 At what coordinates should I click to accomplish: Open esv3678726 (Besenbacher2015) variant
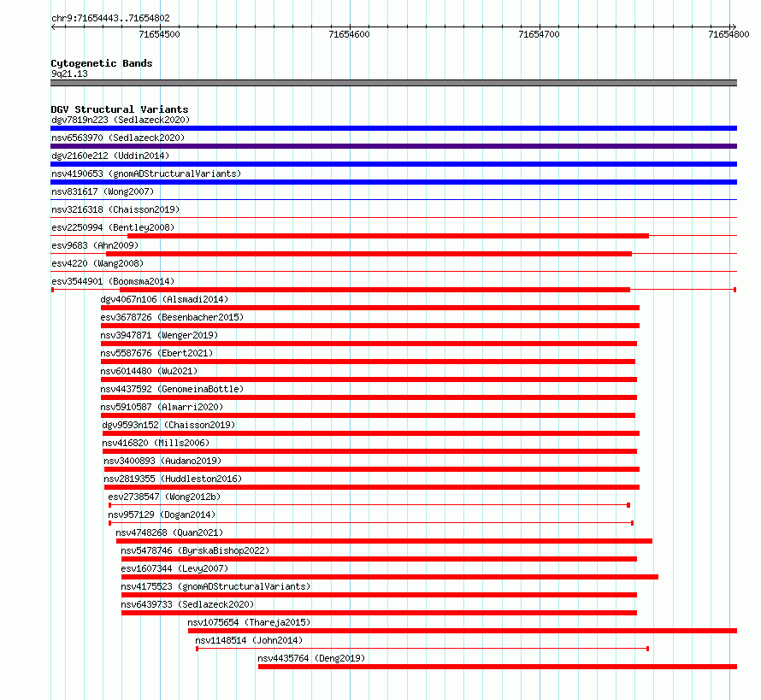[x=172, y=317]
